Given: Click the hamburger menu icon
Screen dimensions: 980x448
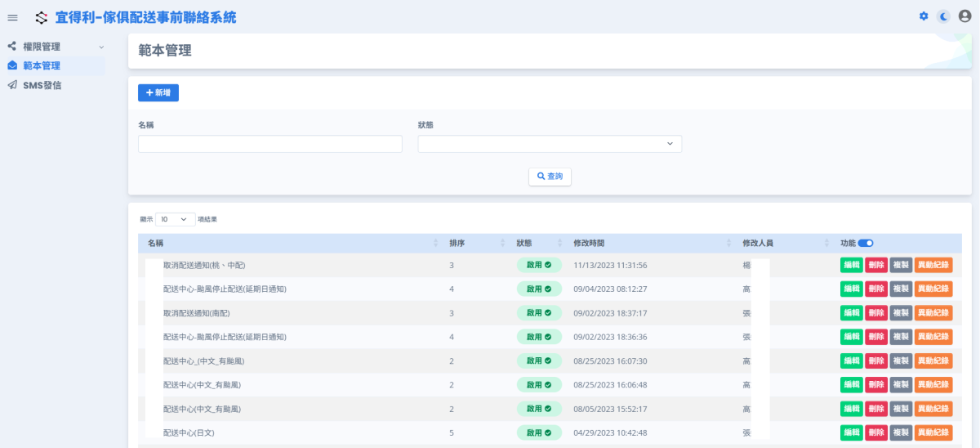Looking at the screenshot, I should [x=12, y=17].
